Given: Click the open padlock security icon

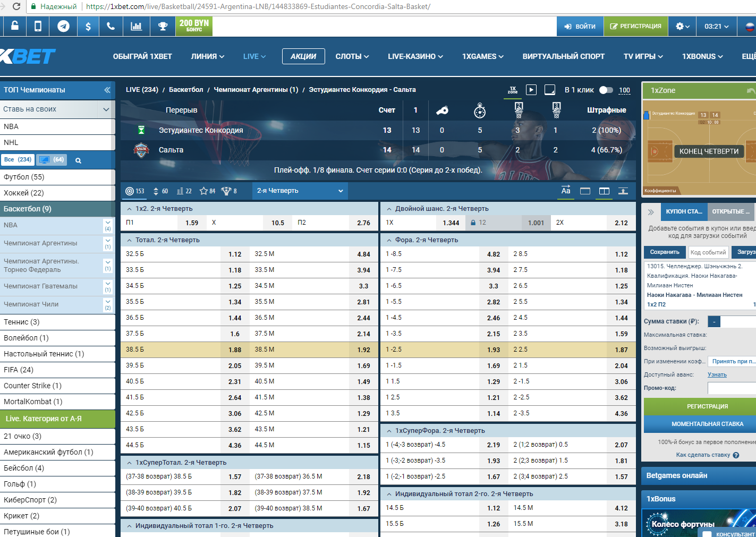Looking at the screenshot, I should pos(14,26).
